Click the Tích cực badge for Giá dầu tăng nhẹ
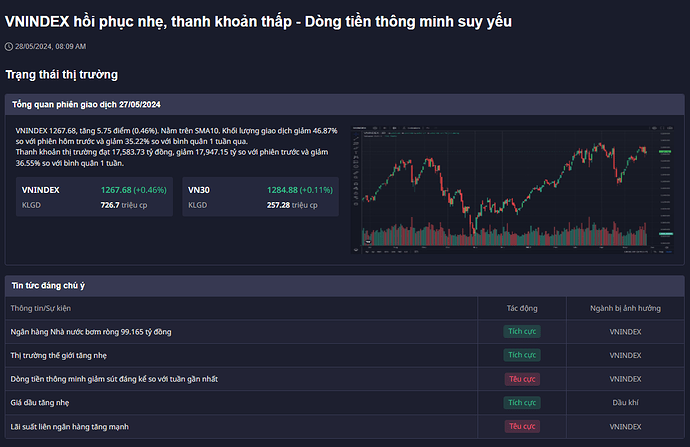The height and width of the screenshot is (447, 690). [x=522, y=403]
